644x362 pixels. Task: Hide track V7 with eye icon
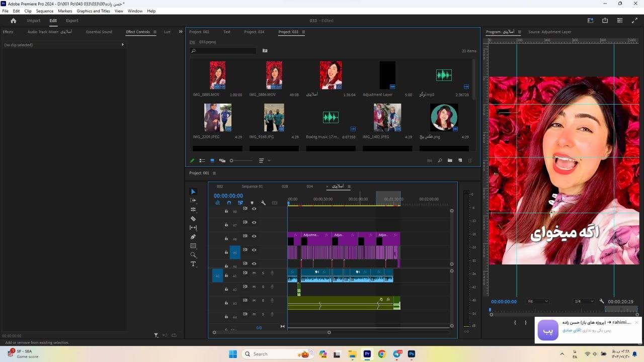254,222
